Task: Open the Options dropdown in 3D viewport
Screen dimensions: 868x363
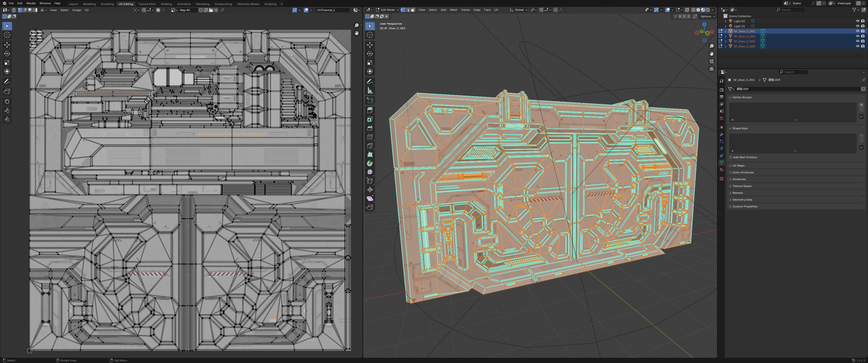Action: (x=707, y=16)
